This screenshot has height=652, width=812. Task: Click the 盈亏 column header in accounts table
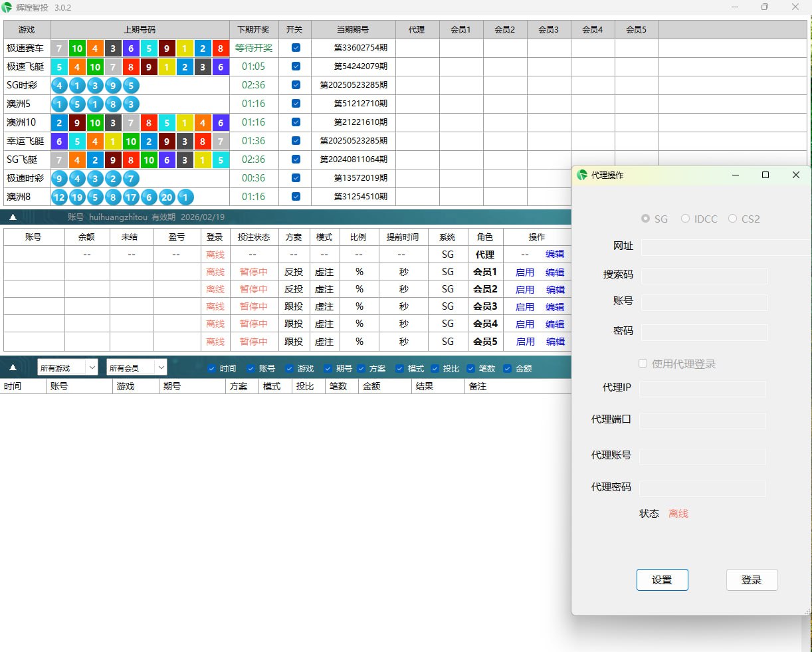pyautogui.click(x=176, y=237)
